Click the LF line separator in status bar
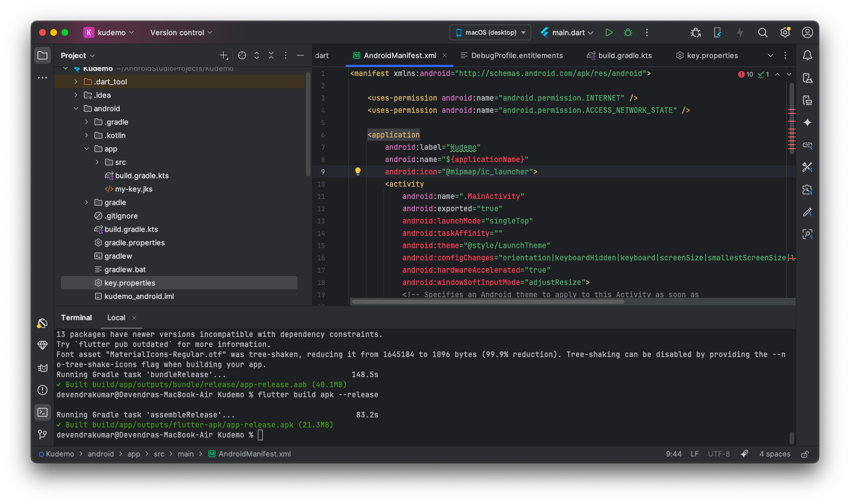850x504 pixels. point(695,454)
